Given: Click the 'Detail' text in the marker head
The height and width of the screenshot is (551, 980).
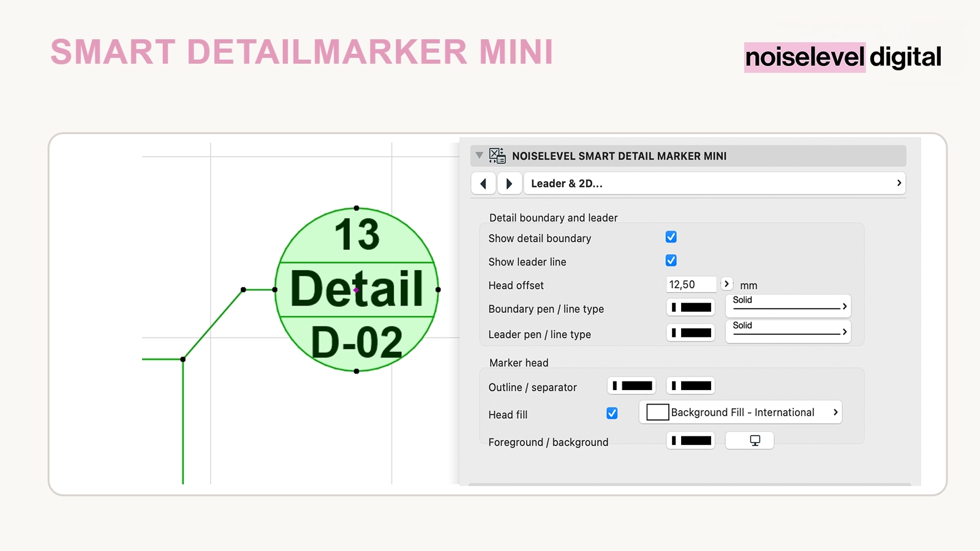Looking at the screenshot, I should point(356,289).
